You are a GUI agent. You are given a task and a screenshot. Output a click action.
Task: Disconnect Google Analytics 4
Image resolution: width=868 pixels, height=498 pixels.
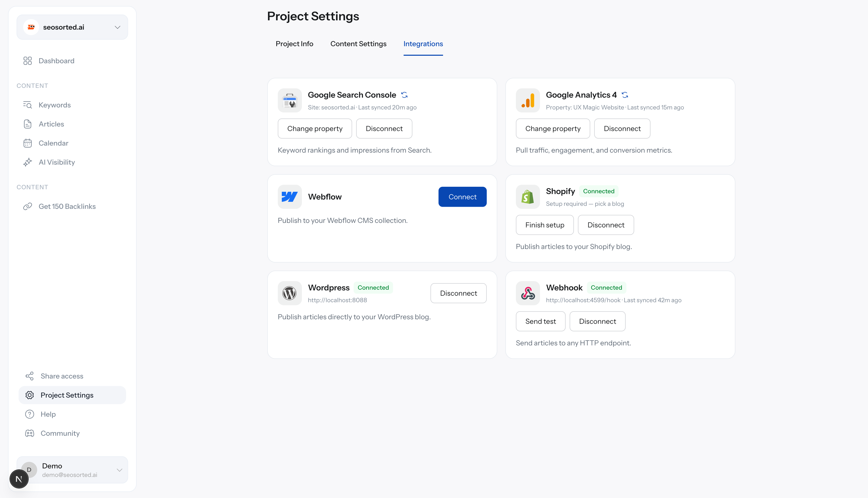click(622, 129)
